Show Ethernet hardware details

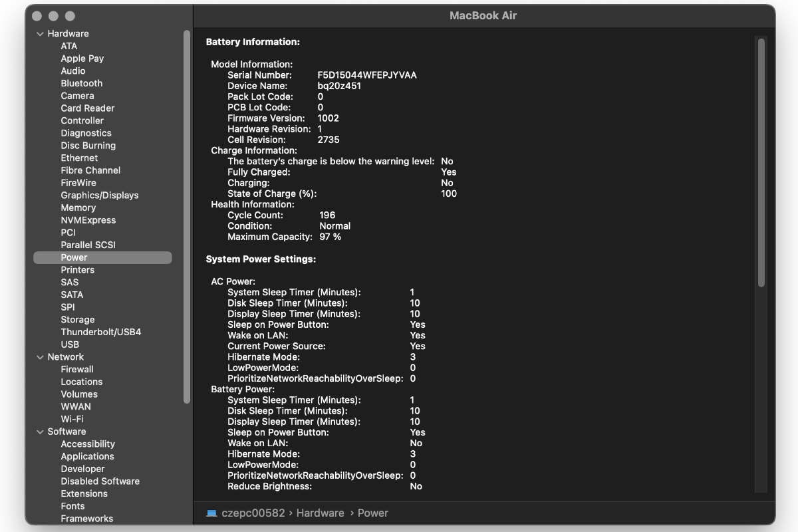(x=79, y=158)
